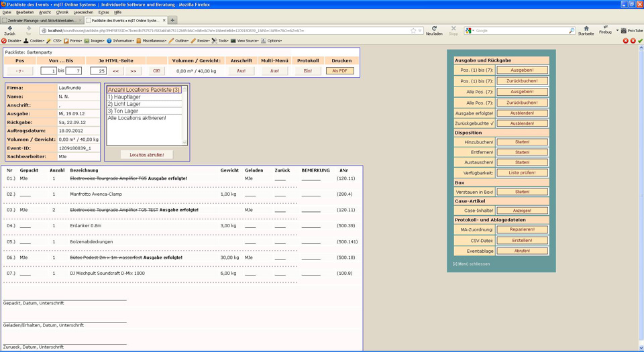Click the page's vertical scrollbar
This screenshot has width=644, height=352.
[641, 197]
